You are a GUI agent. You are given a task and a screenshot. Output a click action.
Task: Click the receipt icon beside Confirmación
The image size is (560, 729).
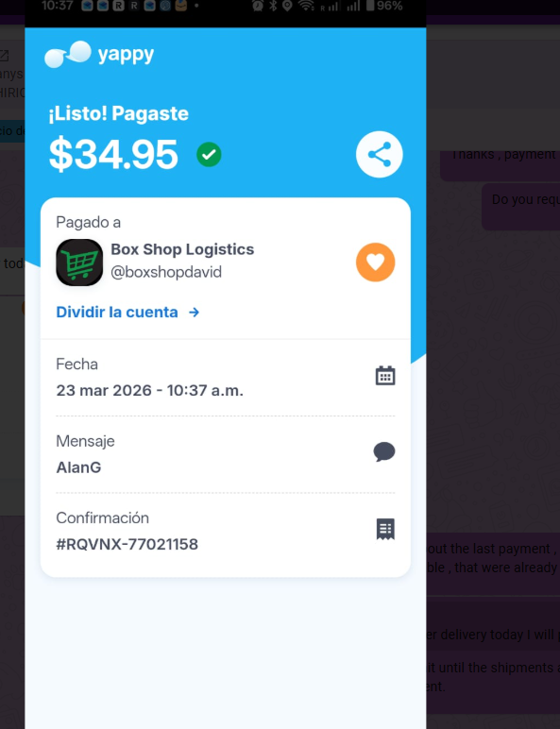coord(385,529)
